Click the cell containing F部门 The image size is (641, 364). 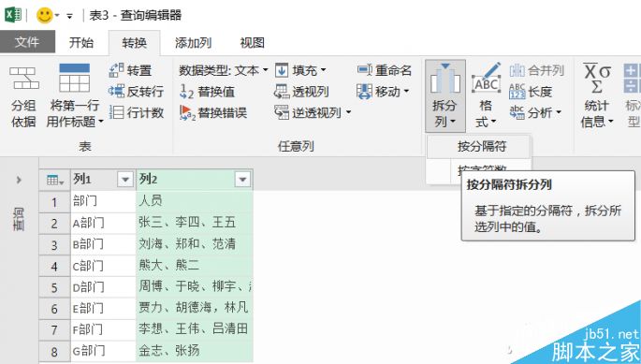coord(103,329)
